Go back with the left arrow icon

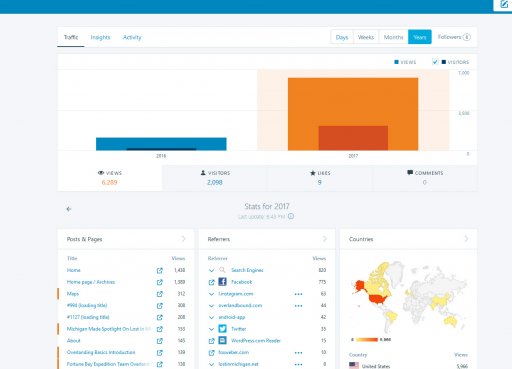69,209
